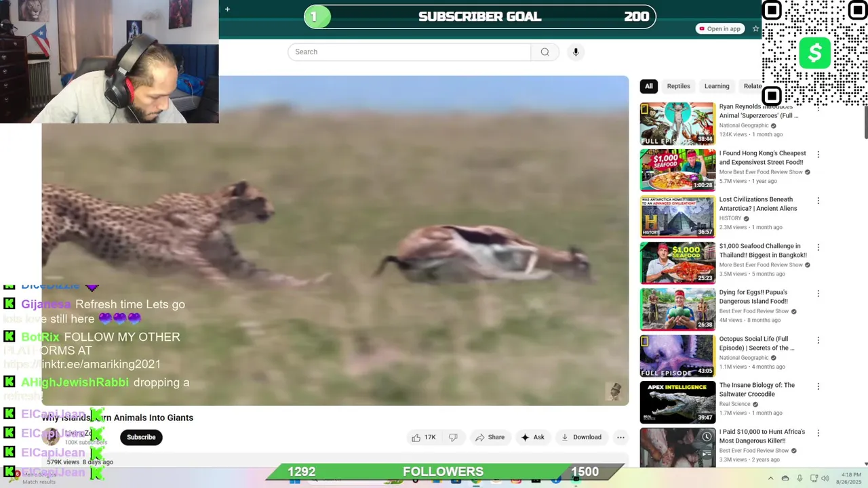This screenshot has width=868, height=488.
Task: Open the volume speaker tray icon
Action: 825,479
